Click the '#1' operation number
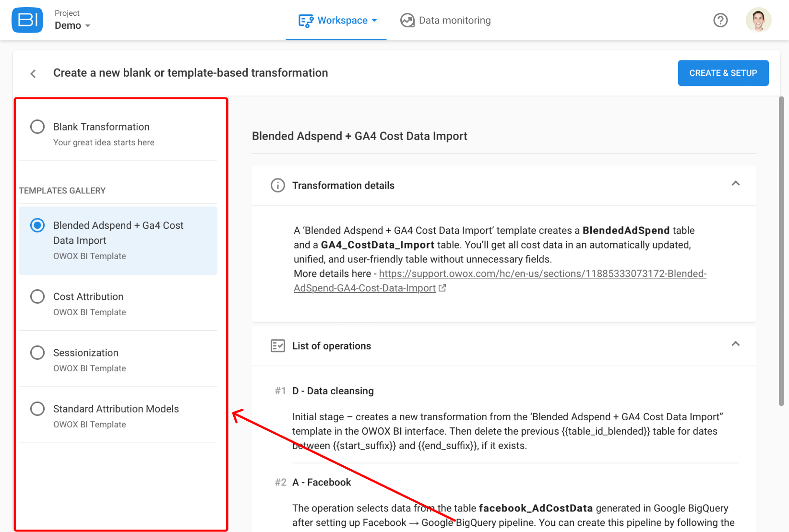 [280, 391]
